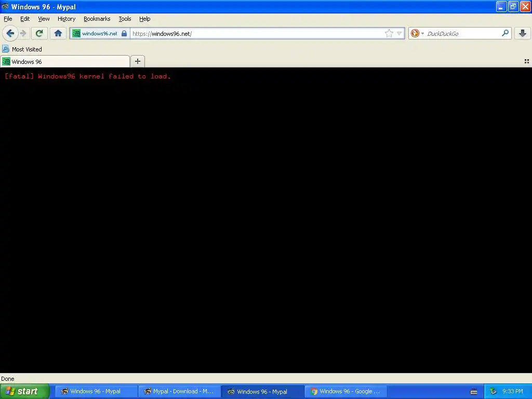
Task: Close the Mypal browser window
Action: (x=526, y=6)
